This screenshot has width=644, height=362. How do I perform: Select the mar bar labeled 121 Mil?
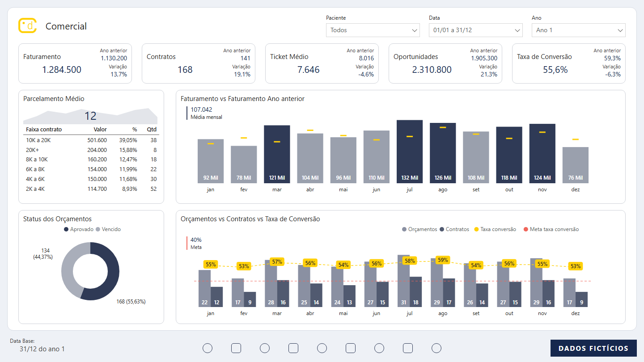(277, 154)
